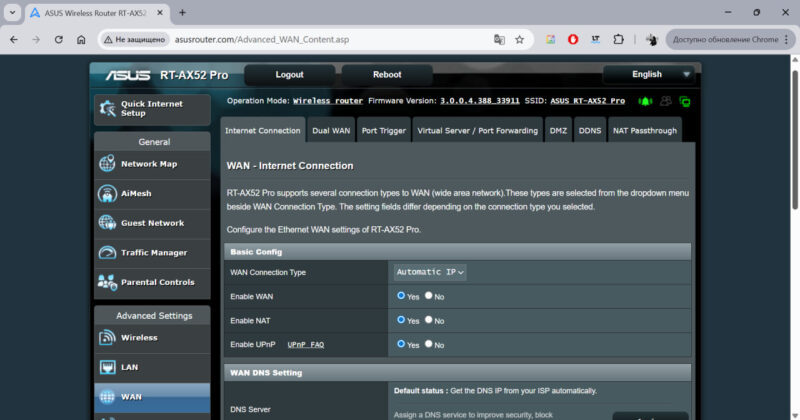This screenshot has width=800, height=420.
Task: Click the Wireless router operation mode link
Action: tap(328, 101)
